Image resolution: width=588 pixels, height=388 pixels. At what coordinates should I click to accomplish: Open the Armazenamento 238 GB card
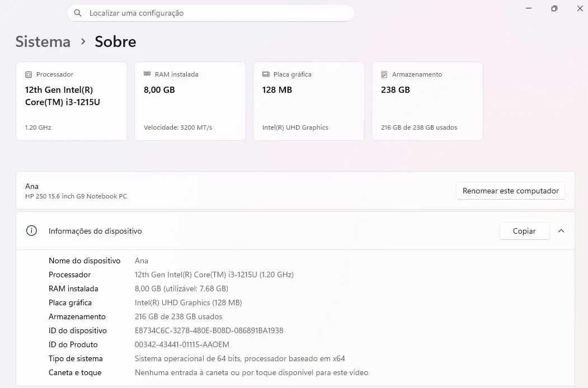427,101
